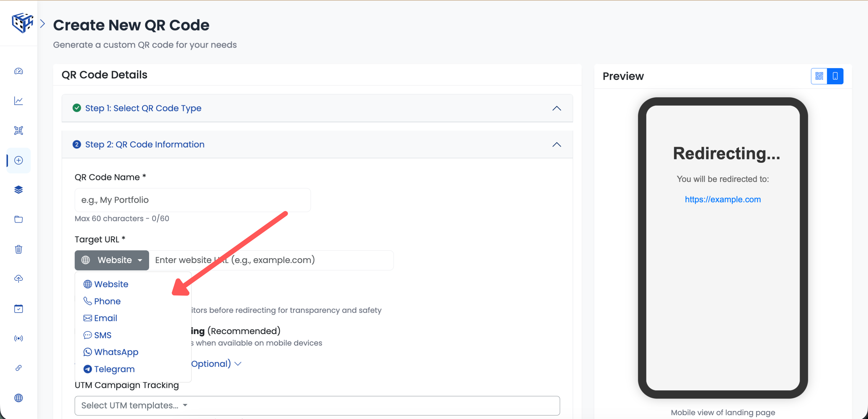Collapse Step 1: Select QR Code Type
This screenshot has height=419, width=868.
(556, 108)
